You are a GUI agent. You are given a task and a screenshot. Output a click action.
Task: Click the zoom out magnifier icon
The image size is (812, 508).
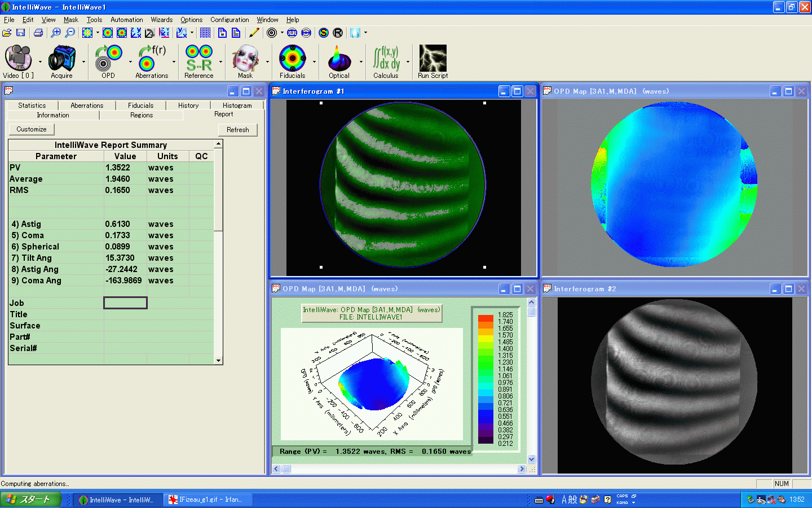70,33
